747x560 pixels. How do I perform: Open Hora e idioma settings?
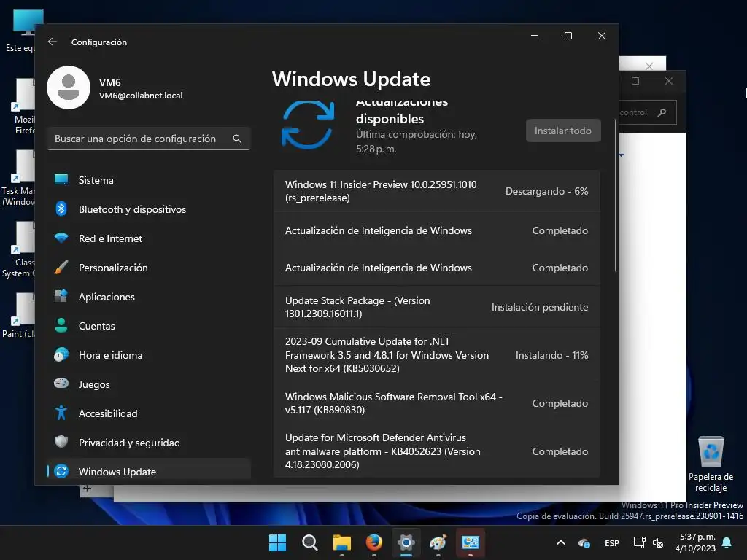[149, 355]
